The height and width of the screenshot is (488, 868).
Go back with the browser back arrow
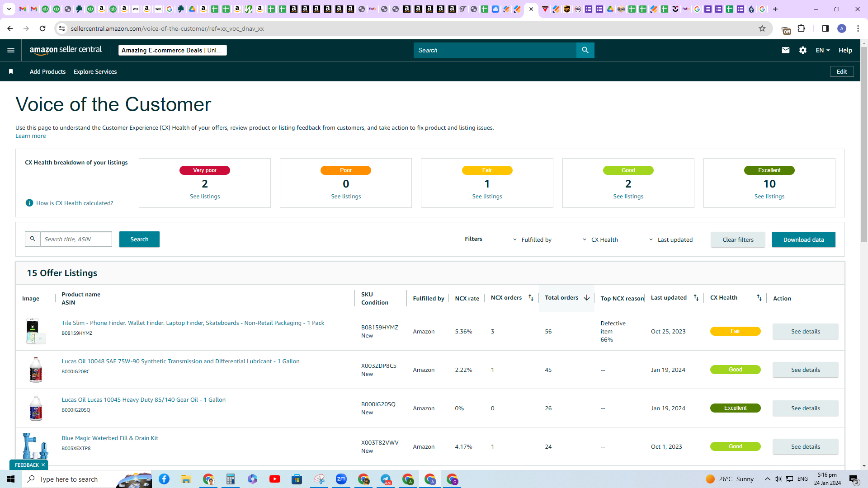[x=10, y=28]
